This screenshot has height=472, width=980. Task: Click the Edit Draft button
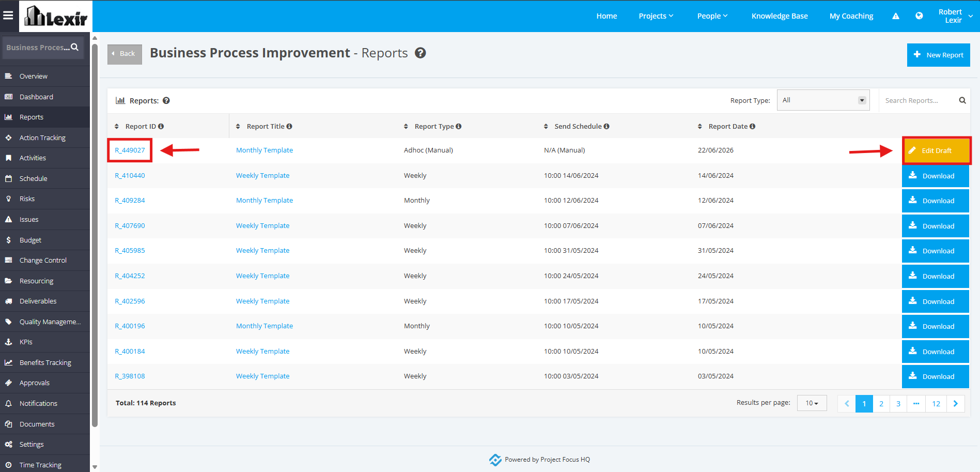pos(937,151)
